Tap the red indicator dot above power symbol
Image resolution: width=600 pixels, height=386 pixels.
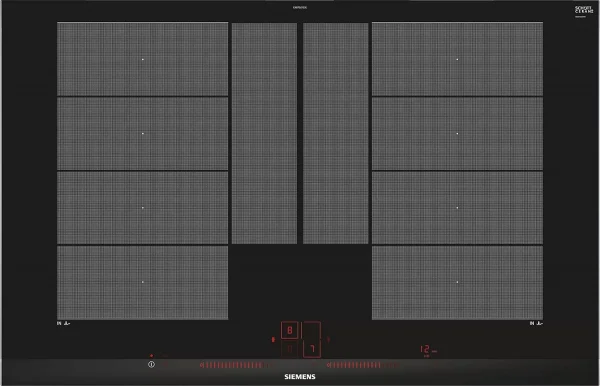point(152,356)
